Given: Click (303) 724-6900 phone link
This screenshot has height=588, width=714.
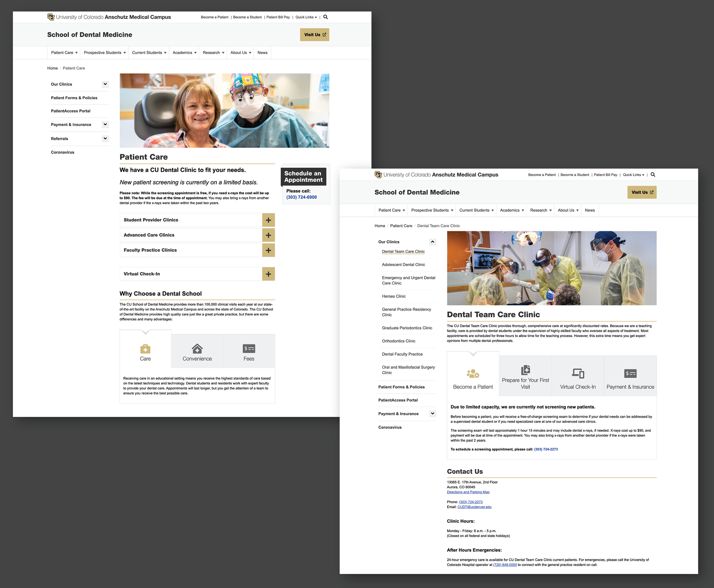Looking at the screenshot, I should (x=302, y=197).
